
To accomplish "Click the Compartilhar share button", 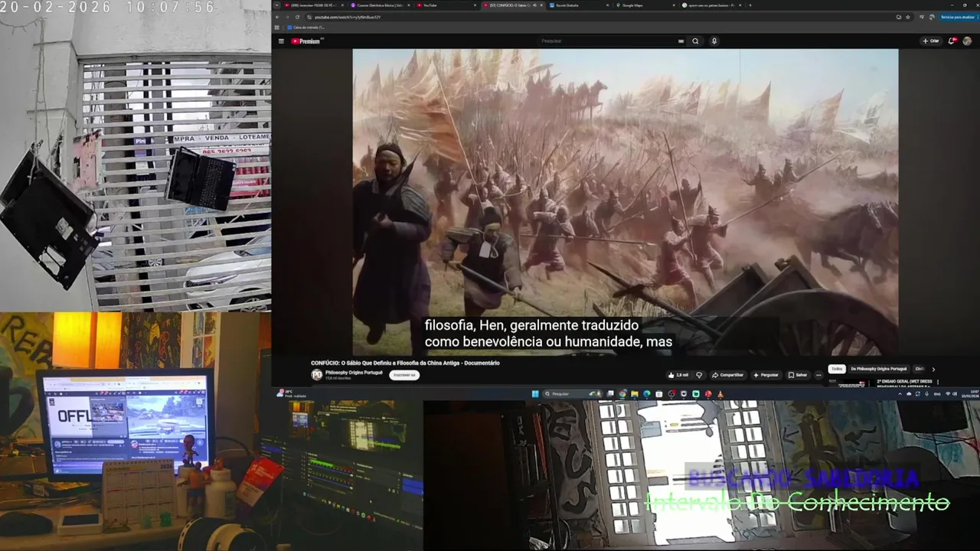I will [x=727, y=375].
